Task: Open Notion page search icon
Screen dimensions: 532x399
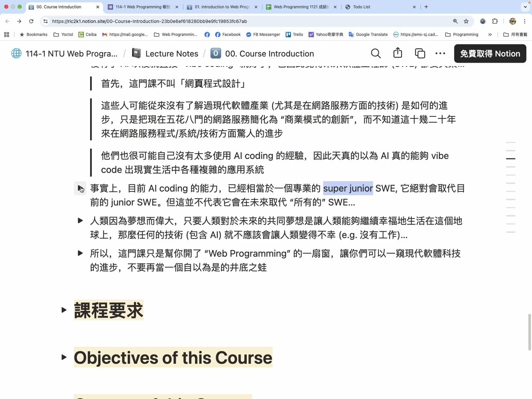Action: [376, 53]
